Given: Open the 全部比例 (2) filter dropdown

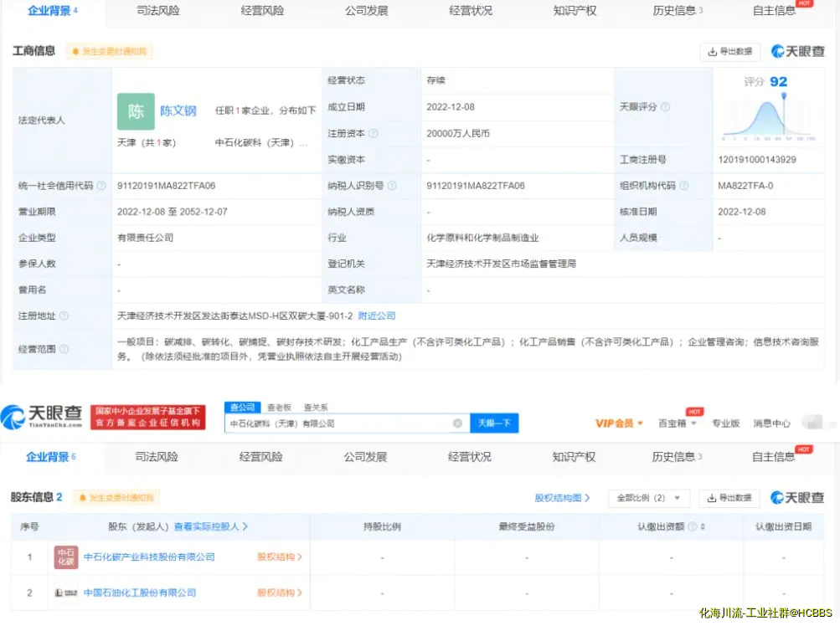Looking at the screenshot, I should [x=649, y=497].
